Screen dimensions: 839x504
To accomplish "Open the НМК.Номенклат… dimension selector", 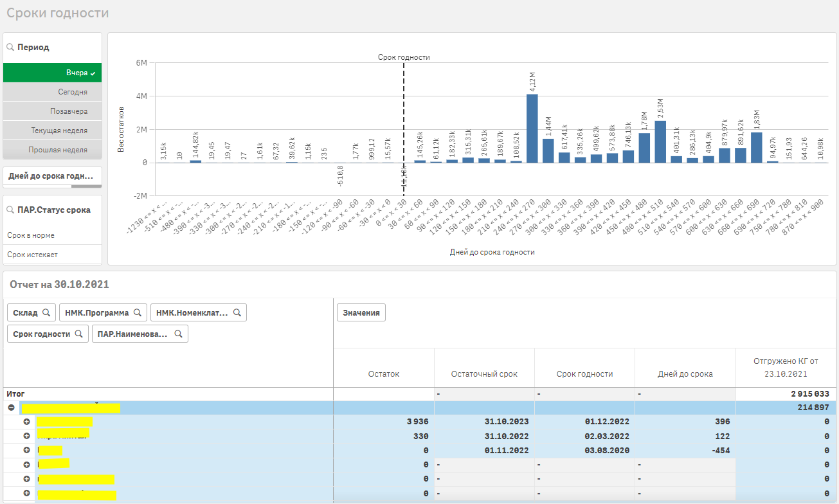I will point(198,313).
